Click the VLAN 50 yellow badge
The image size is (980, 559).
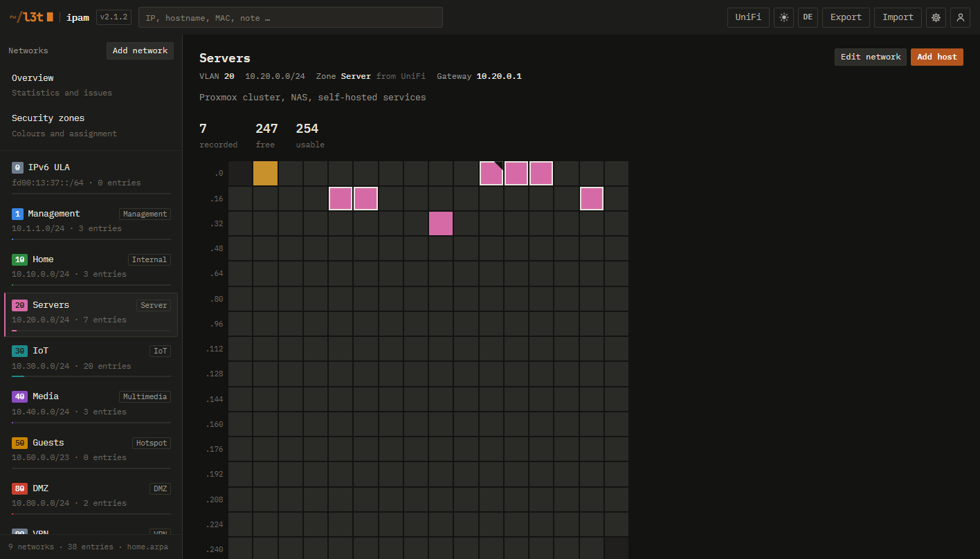coord(19,443)
